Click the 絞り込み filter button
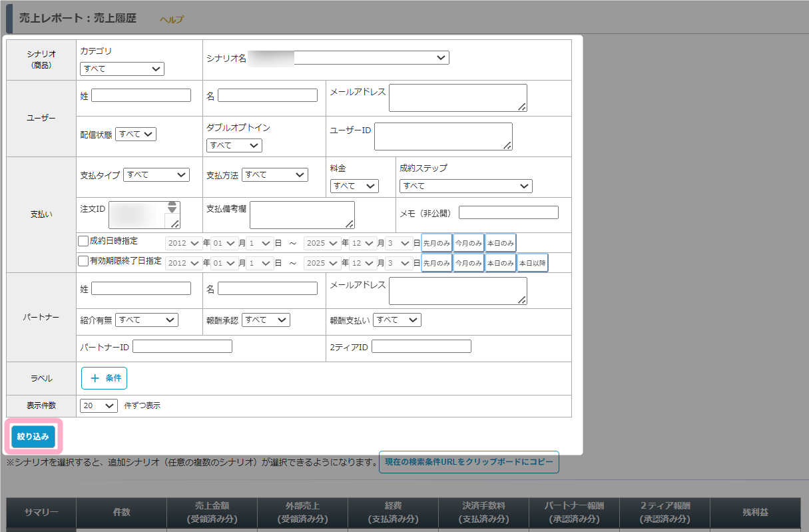Screen dimensions: 809x532 33,437
